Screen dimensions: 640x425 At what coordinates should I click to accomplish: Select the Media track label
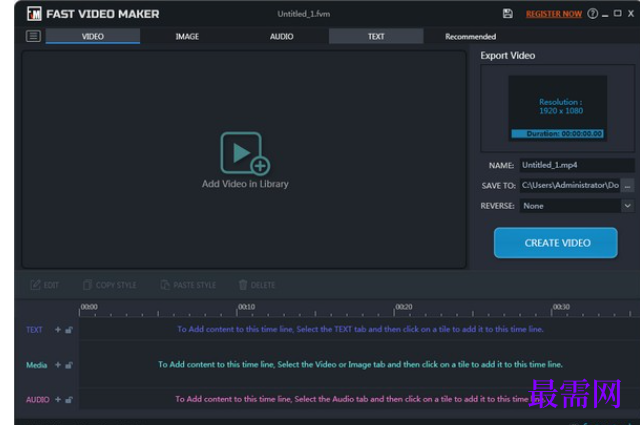coord(37,365)
